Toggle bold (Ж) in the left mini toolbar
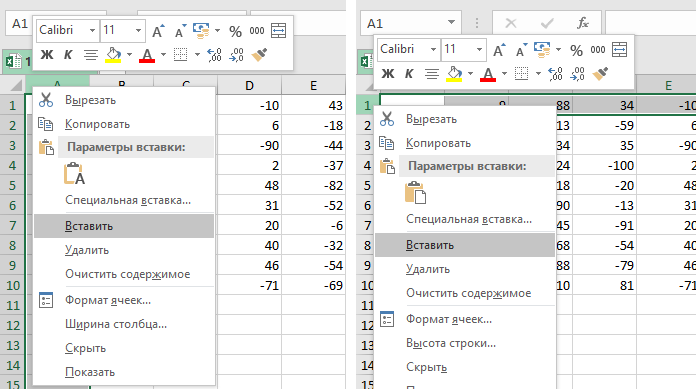This screenshot has width=696, height=389. tap(47, 55)
